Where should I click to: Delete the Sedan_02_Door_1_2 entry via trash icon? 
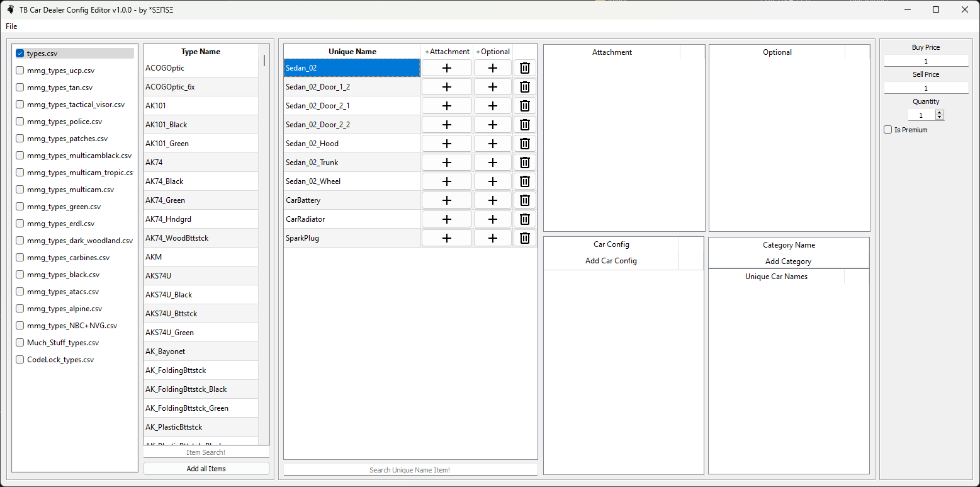point(524,87)
